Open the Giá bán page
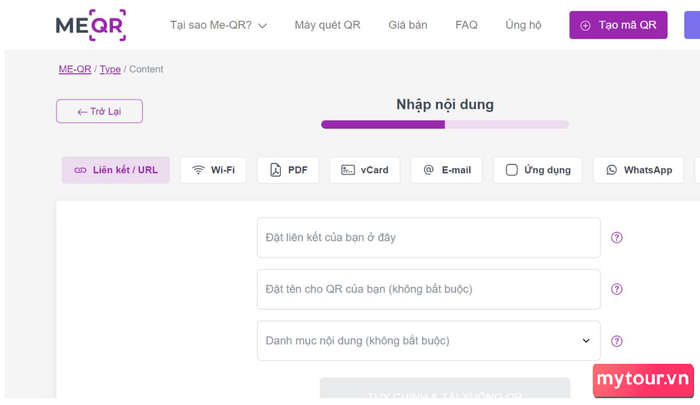Screen dimensions: 700x405 [x=407, y=25]
